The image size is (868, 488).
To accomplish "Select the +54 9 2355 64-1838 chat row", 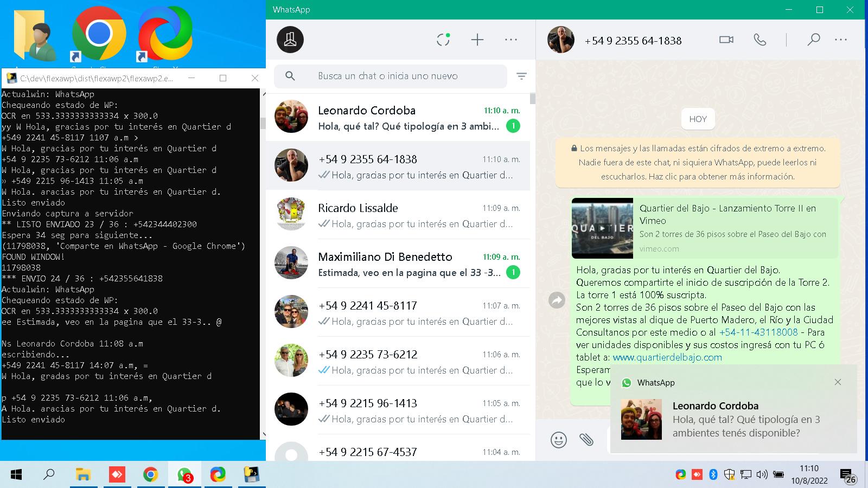I will pyautogui.click(x=398, y=166).
